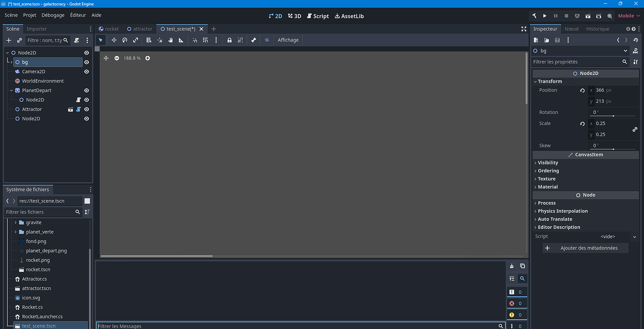This screenshot has height=329, width=644.
Task: Click the Filtrer les propriétés field
Action: click(x=580, y=62)
